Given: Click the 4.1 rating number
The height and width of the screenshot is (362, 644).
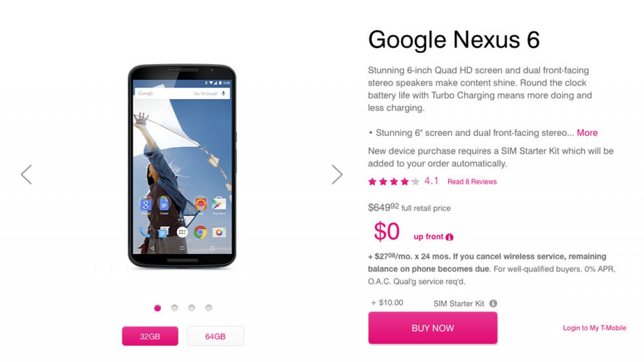Looking at the screenshot, I should [431, 181].
